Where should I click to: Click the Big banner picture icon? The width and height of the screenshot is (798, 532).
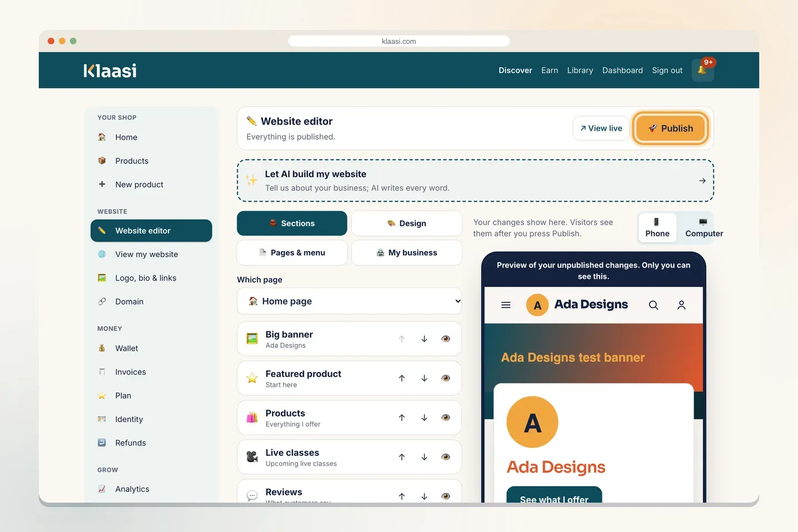252,339
